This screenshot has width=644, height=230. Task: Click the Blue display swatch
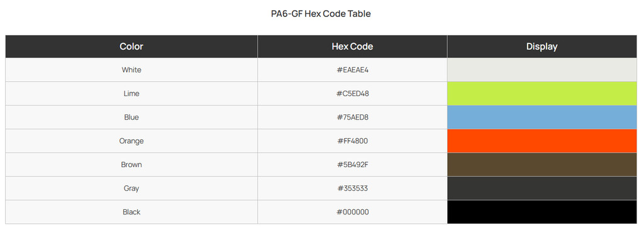[x=541, y=118]
